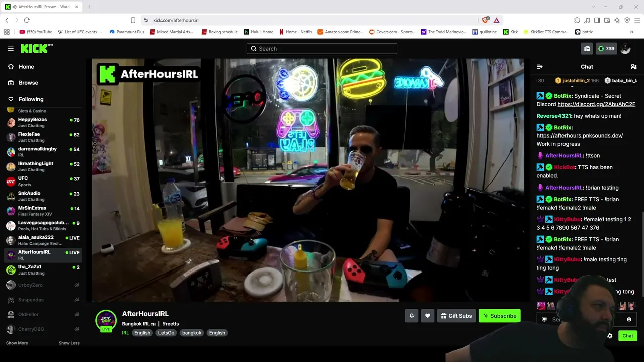Click the LetsGo tag
The image size is (644, 362).
coord(166,333)
